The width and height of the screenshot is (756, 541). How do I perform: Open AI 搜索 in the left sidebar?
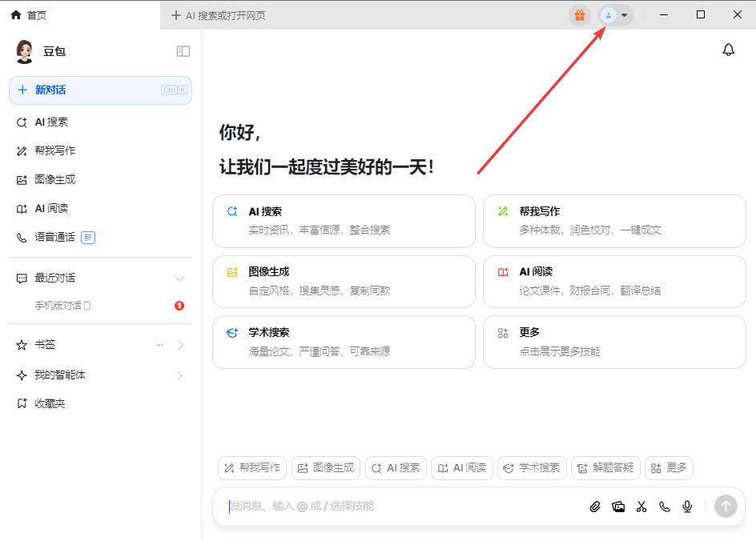pyautogui.click(x=100, y=122)
